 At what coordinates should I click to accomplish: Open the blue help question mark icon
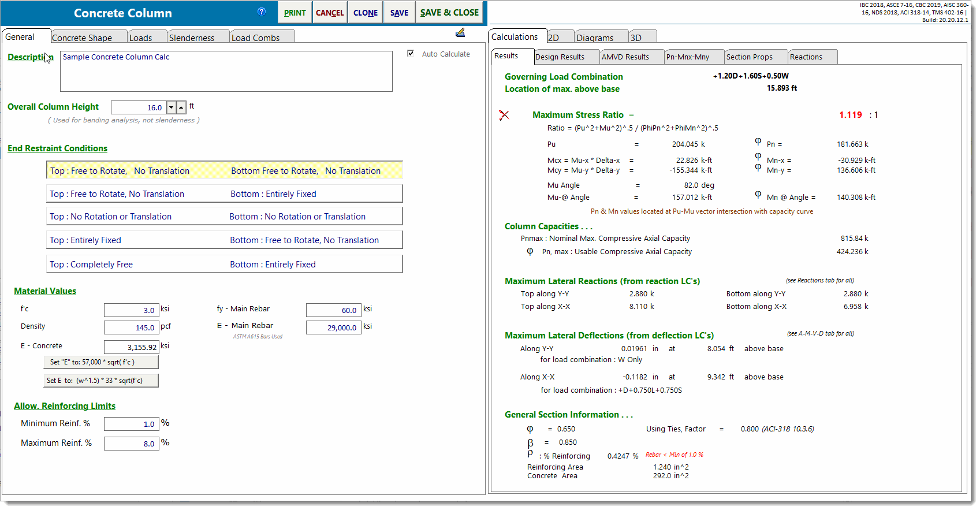point(262,12)
